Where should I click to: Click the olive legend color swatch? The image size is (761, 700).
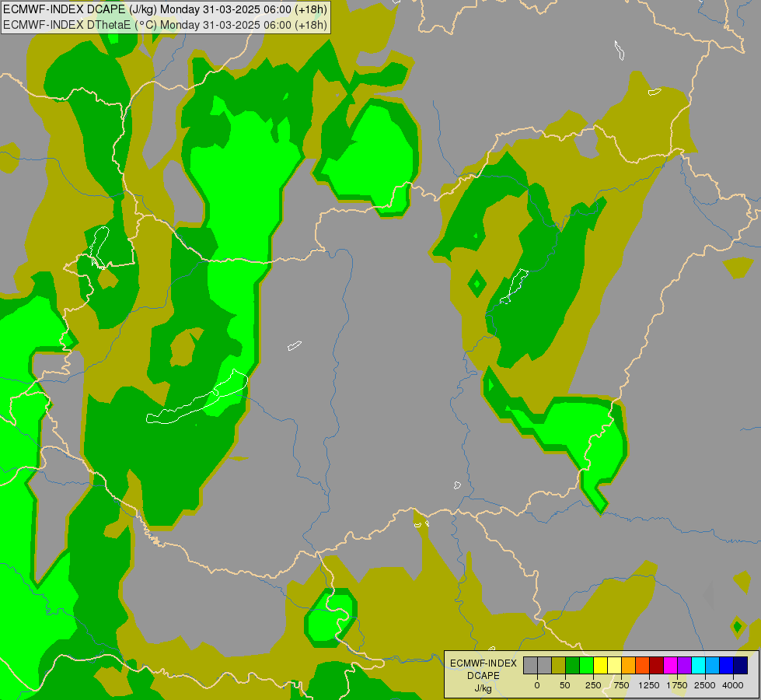pyautogui.click(x=558, y=666)
